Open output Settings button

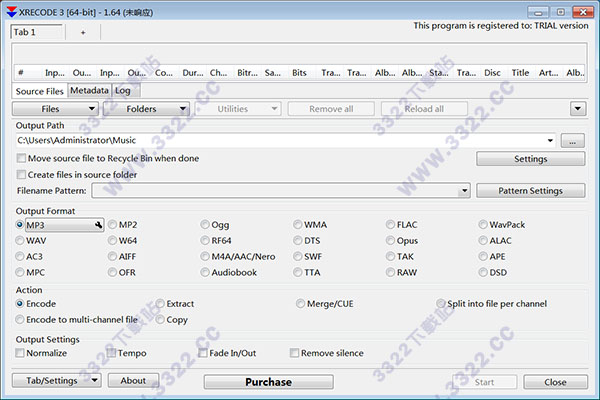click(530, 159)
